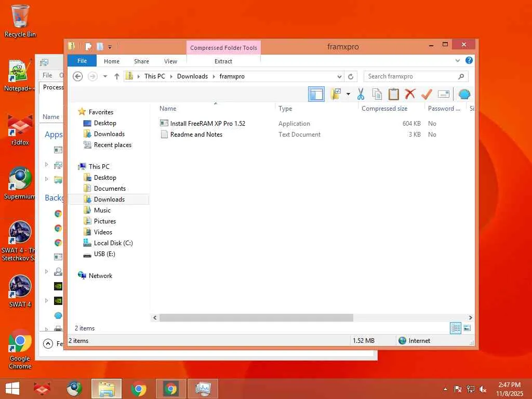Open the folder options toolbar icon
The image size is (532, 399).
click(x=336, y=94)
